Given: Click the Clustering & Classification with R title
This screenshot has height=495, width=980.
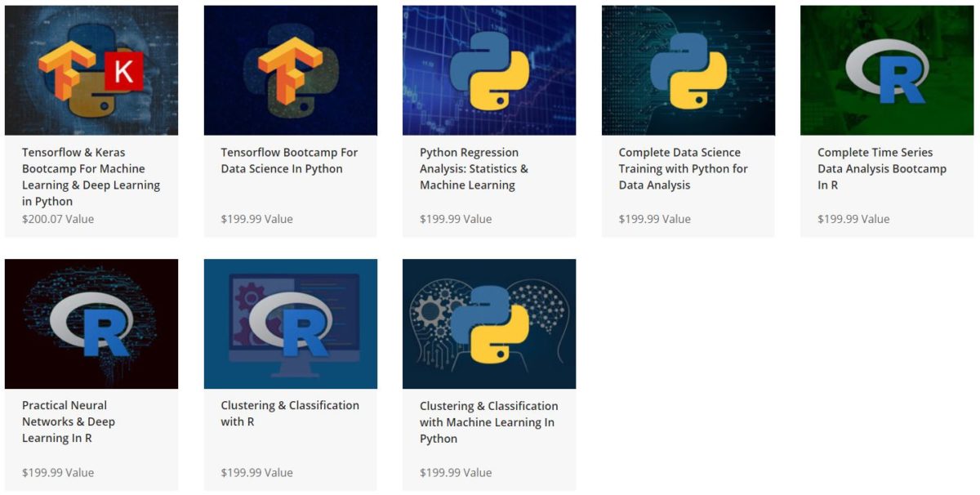Looking at the screenshot, I should coord(290,413).
